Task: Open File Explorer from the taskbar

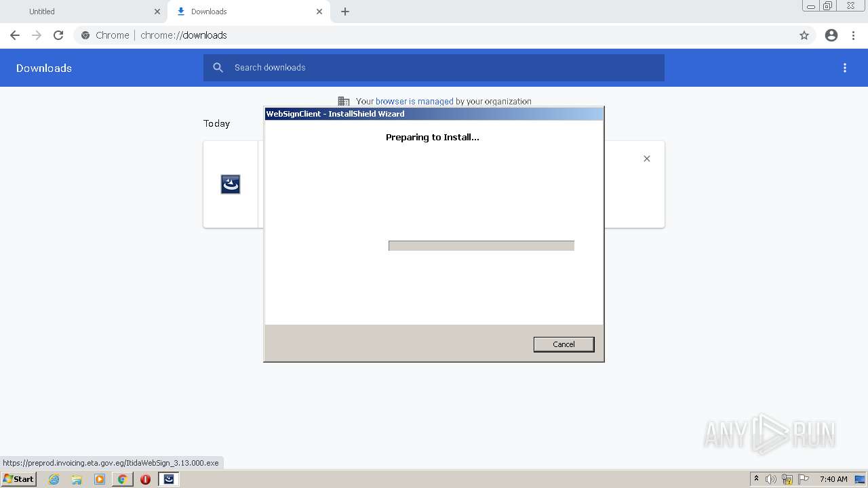Action: (x=77, y=479)
